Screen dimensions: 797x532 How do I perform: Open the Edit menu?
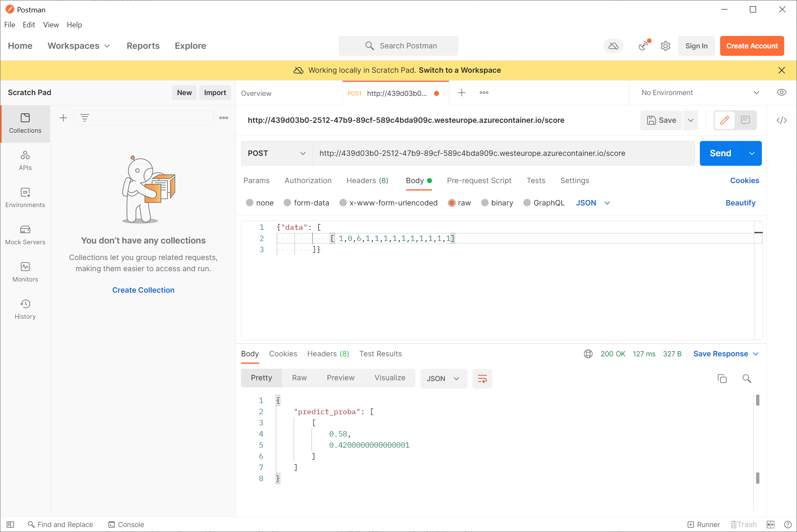click(29, 25)
